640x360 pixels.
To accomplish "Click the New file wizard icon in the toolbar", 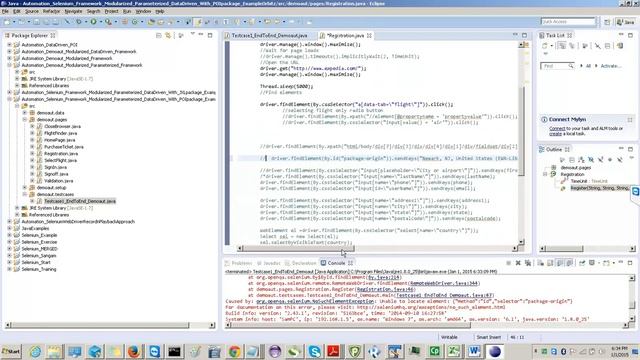I will point(7,22).
